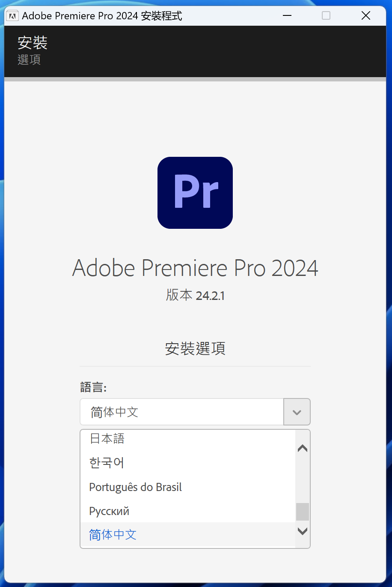Viewport: 392px width, 587px height.
Task: Pick Português do Brasil as the language
Action: (135, 487)
